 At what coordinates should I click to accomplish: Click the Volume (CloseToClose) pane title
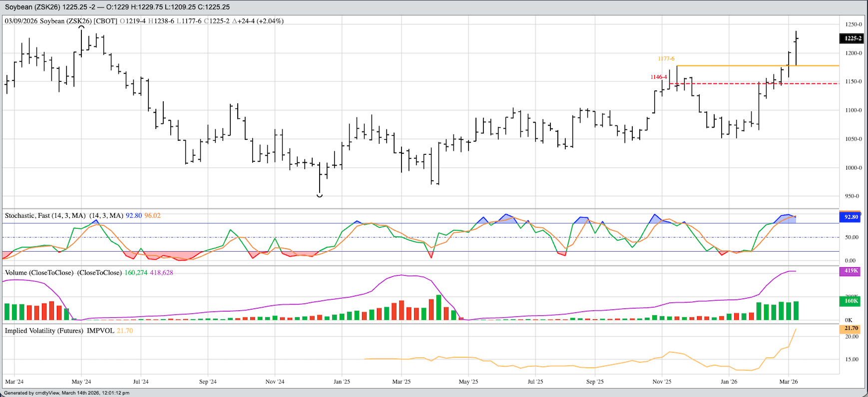(39, 273)
